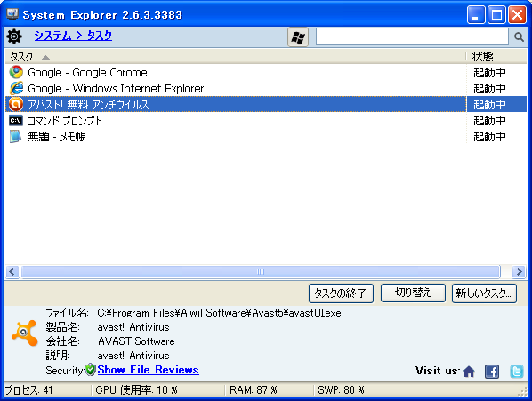Click the 新しいタスク... button
Viewport: 532px width, 401px height.
(x=484, y=293)
